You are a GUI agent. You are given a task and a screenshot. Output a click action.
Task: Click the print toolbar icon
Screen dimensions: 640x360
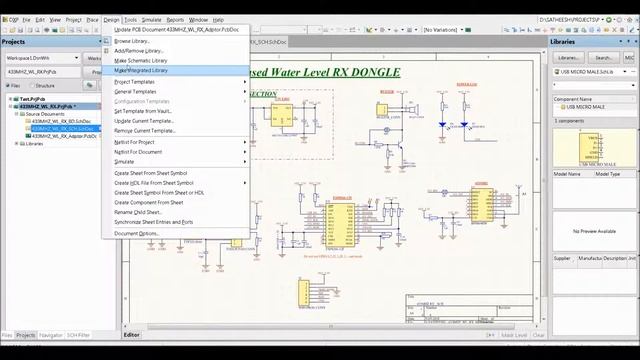(x=30, y=30)
